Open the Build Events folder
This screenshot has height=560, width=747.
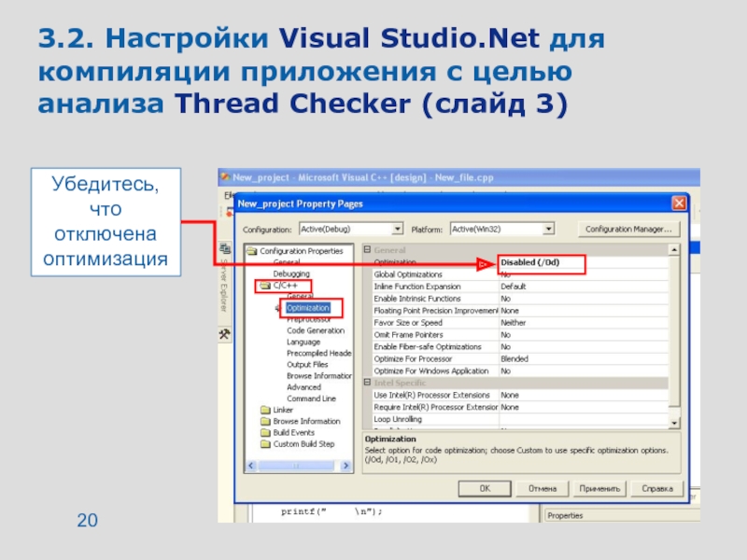tap(293, 433)
